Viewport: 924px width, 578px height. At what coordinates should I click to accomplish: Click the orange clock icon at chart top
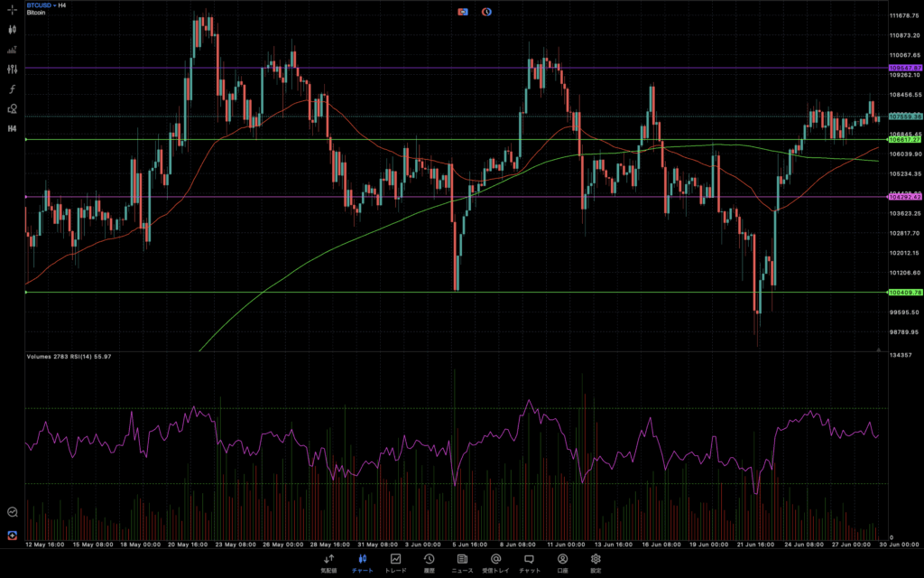point(486,12)
